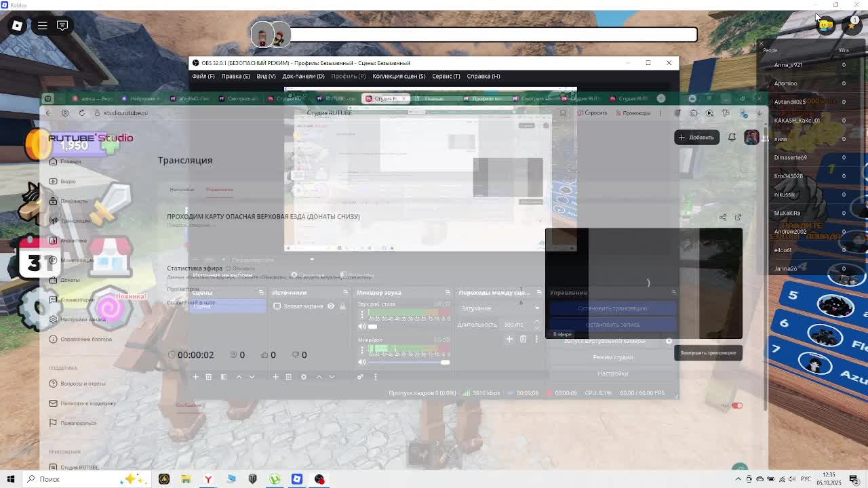Open the transition three-dot options menu
Screen dimensions: 868x488
[537, 339]
